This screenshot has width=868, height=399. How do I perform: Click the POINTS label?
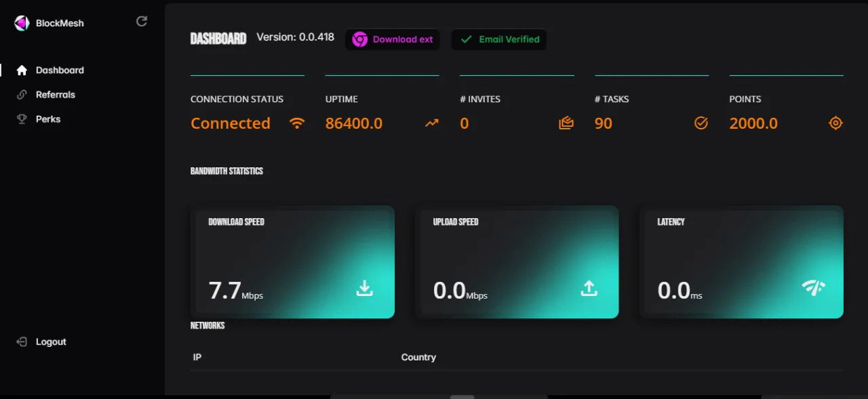[x=745, y=99]
